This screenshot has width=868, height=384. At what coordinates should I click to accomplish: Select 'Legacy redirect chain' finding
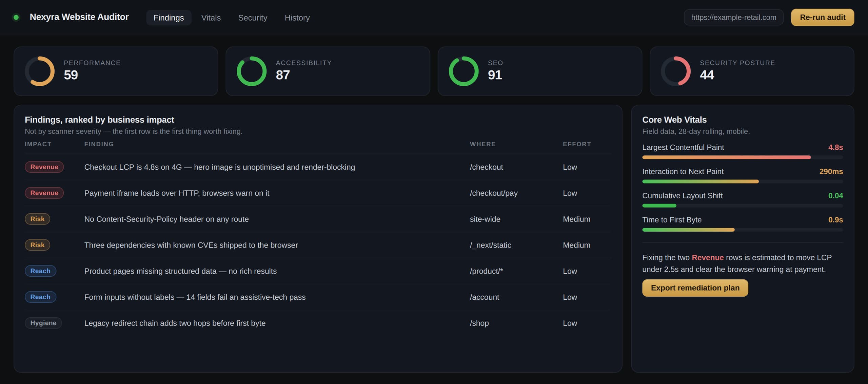pos(318,323)
